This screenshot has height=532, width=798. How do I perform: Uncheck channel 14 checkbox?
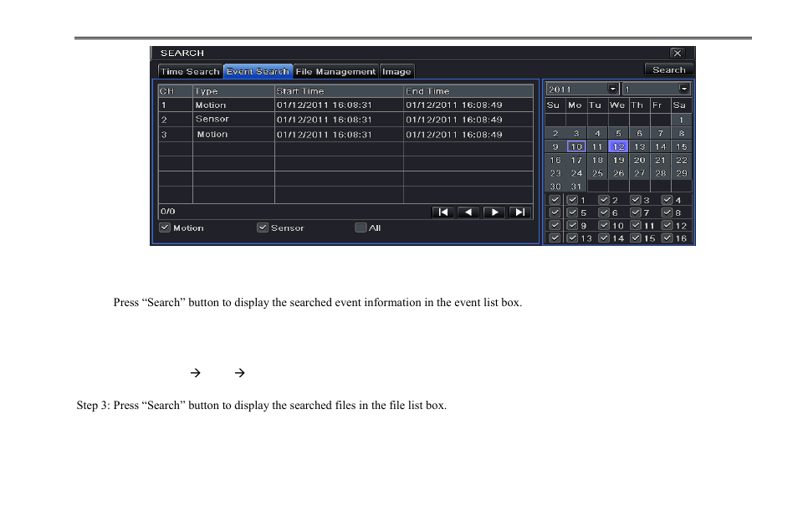tap(604, 238)
